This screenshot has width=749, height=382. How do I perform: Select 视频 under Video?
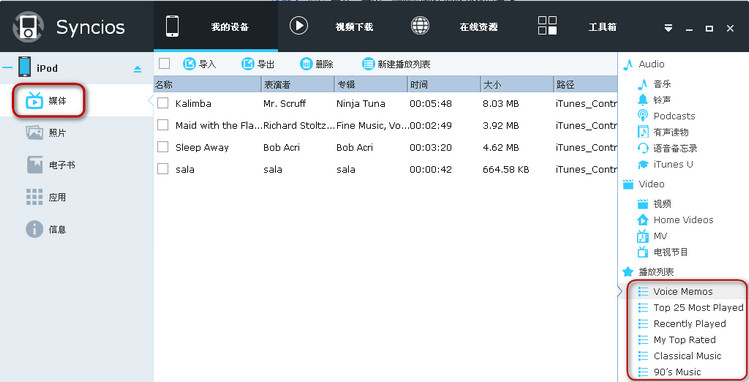(654, 204)
